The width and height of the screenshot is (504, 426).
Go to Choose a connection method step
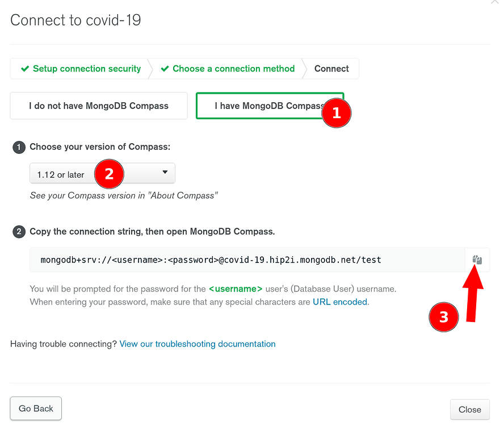coord(234,69)
